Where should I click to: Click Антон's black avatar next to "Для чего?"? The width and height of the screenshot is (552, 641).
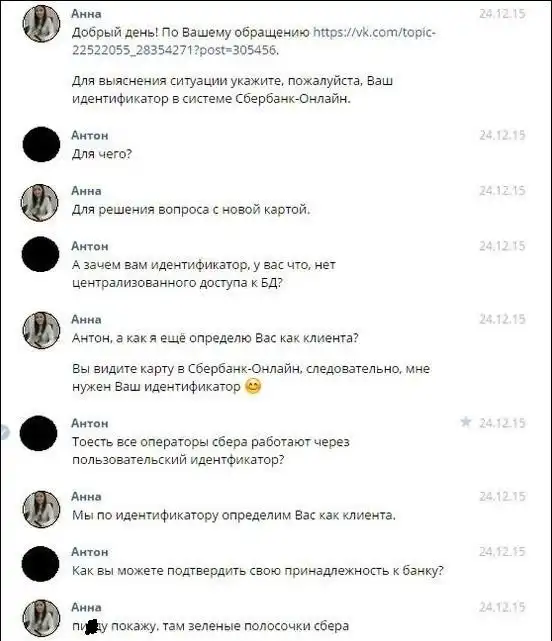(41, 144)
